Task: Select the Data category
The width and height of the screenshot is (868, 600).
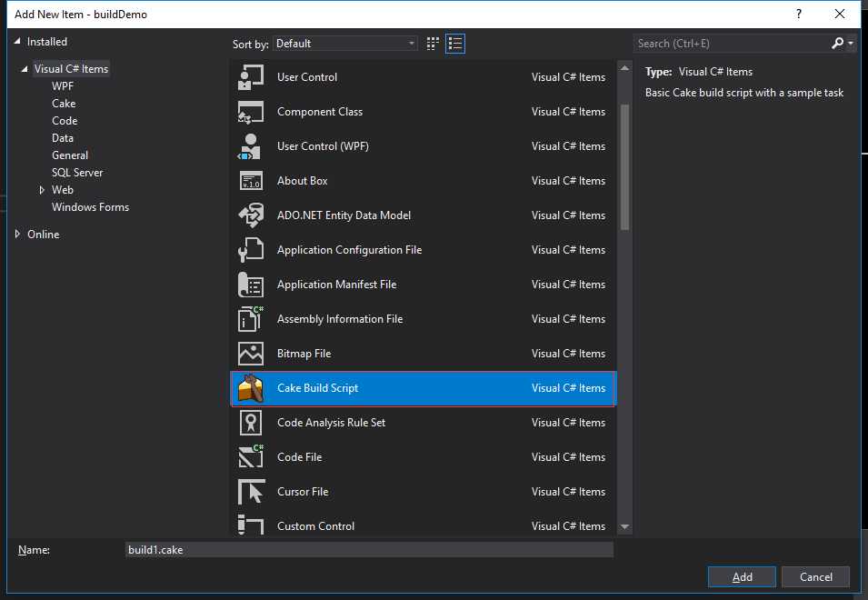Action: tap(63, 138)
